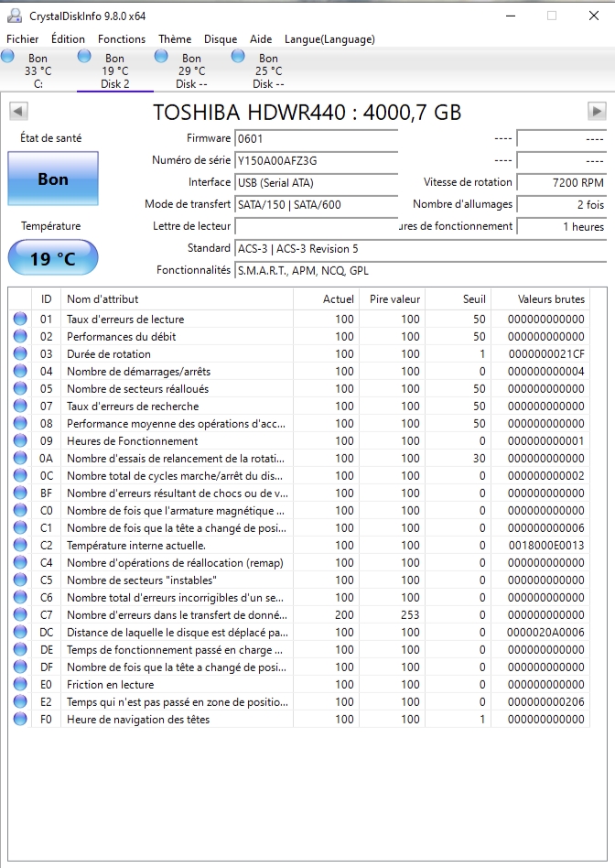Click the 19 °C temperature button

[53, 258]
